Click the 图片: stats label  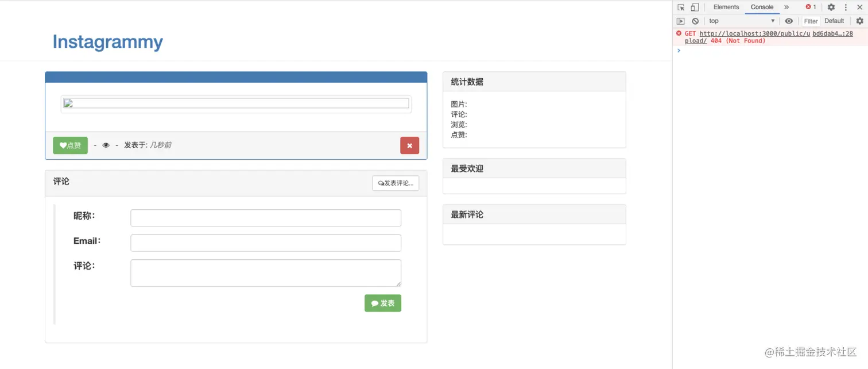coord(459,104)
